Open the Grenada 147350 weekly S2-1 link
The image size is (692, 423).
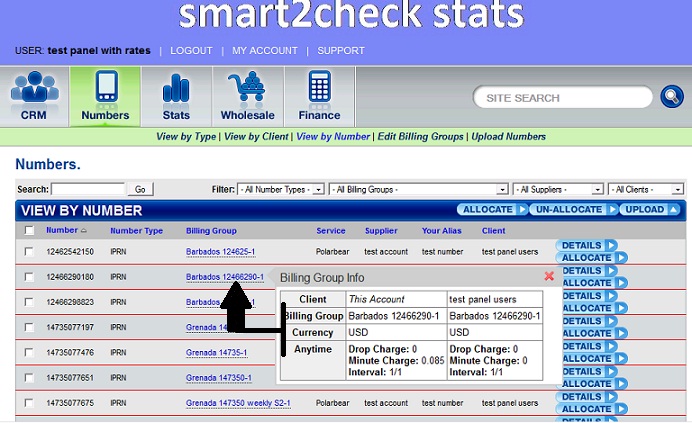click(238, 403)
